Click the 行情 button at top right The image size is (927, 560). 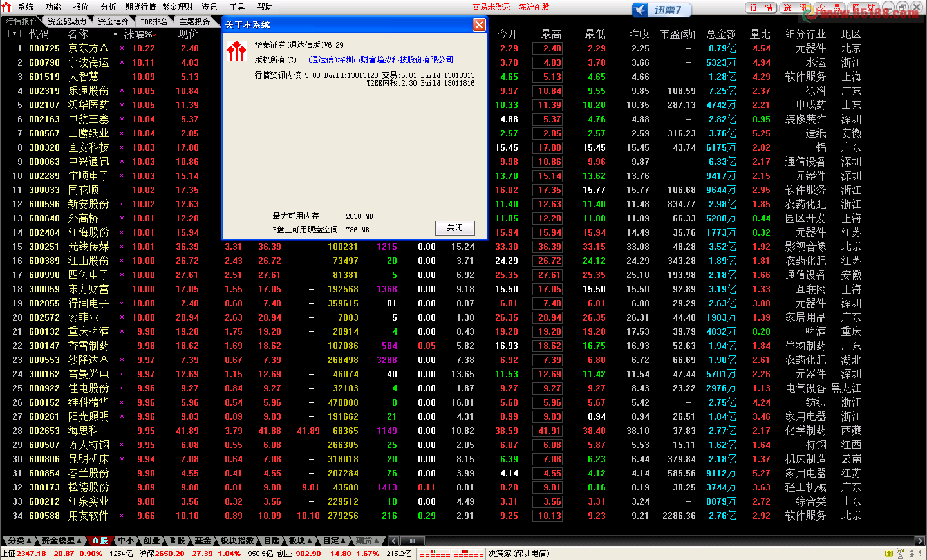tap(762, 8)
